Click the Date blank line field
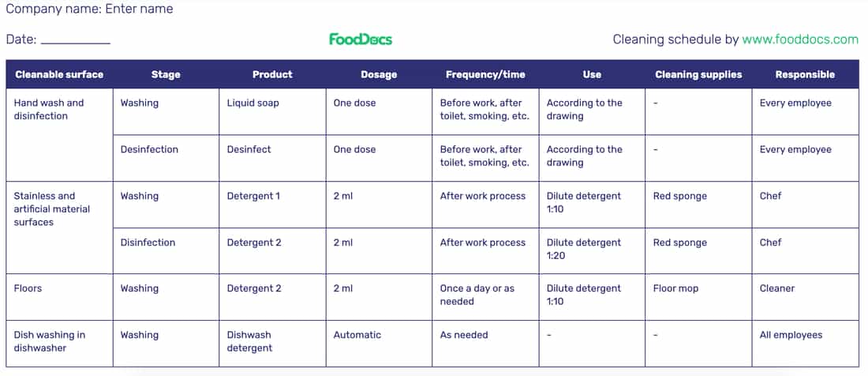Image resolution: width=868 pixels, height=376 pixels. [75, 39]
